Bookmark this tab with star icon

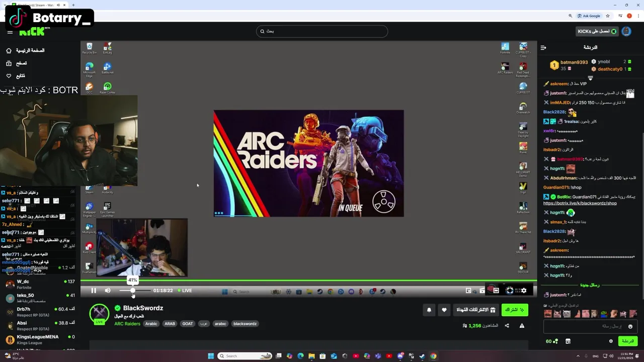[608, 16]
